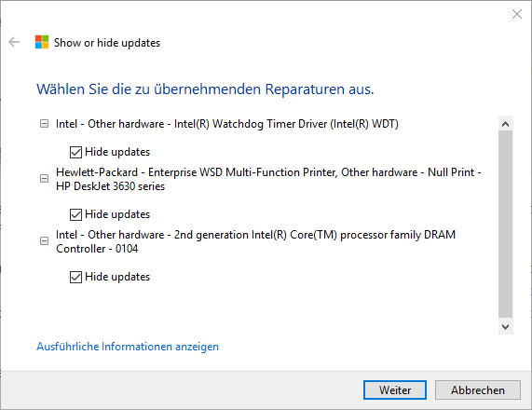Click the Show or hide updates title text
The image size is (532, 410).
(107, 43)
